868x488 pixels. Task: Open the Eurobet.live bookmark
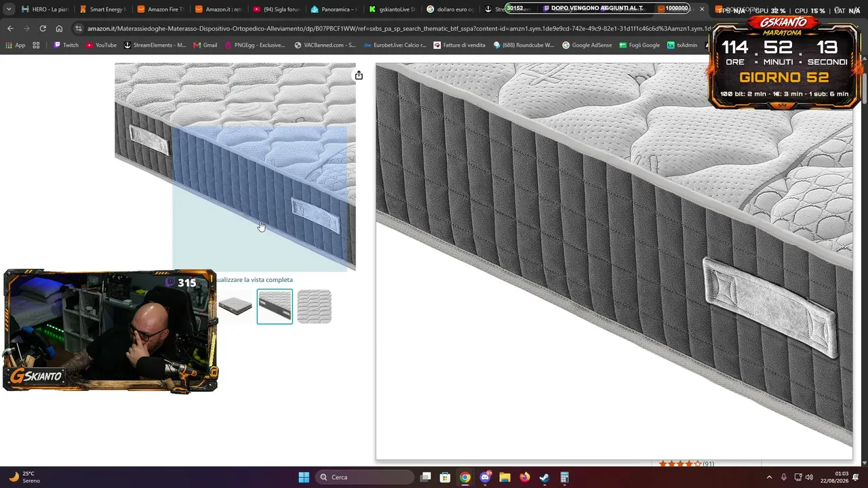point(395,45)
